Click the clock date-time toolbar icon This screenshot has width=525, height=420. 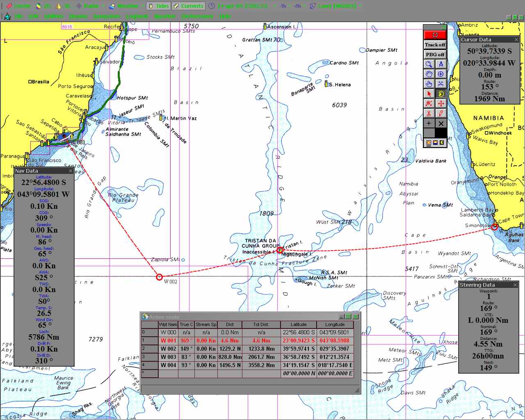tap(212, 6)
